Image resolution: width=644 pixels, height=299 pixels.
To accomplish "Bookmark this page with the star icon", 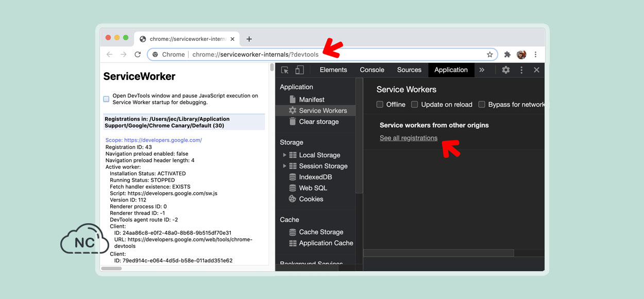I will point(490,55).
